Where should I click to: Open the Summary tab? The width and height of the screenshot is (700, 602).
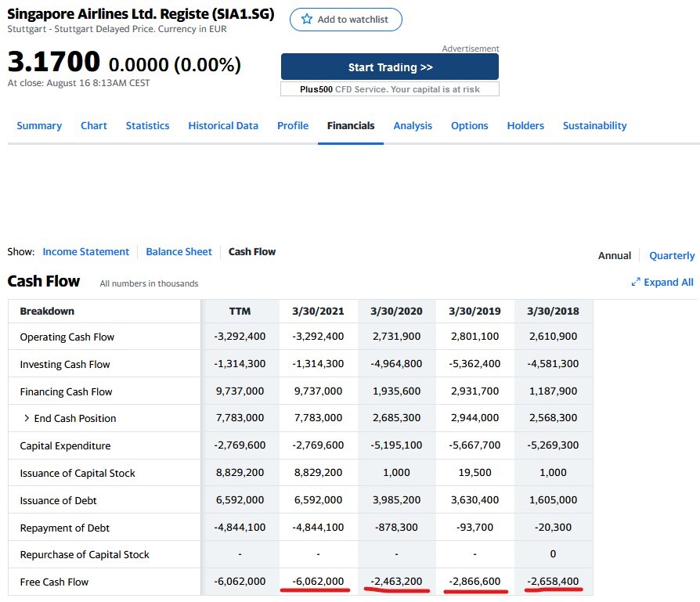(39, 126)
